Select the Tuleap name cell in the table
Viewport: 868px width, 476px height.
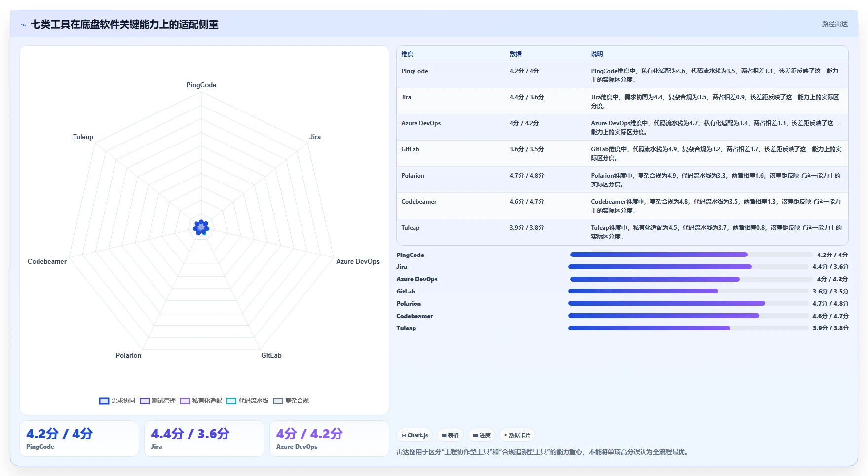pyautogui.click(x=410, y=228)
